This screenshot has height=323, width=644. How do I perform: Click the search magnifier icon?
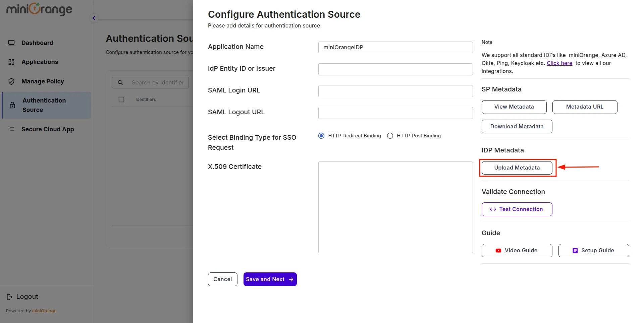click(x=120, y=82)
